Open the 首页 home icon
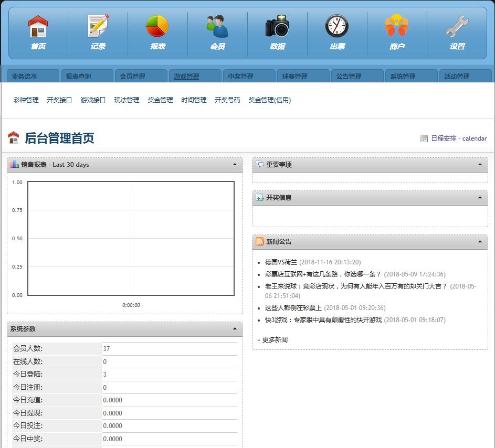The height and width of the screenshot is (448, 495). coord(37,26)
